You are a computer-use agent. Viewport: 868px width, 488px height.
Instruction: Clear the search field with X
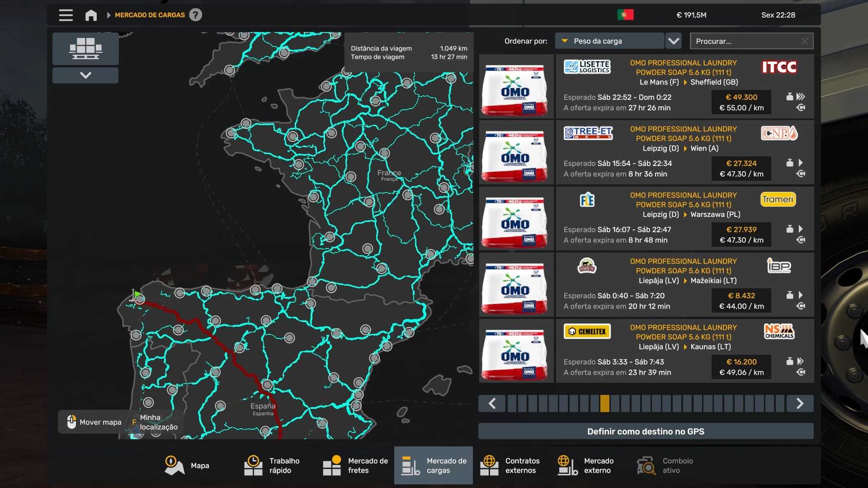804,41
